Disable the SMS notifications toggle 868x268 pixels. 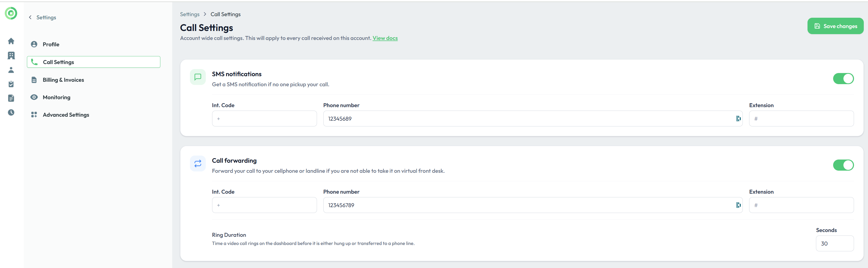843,79
